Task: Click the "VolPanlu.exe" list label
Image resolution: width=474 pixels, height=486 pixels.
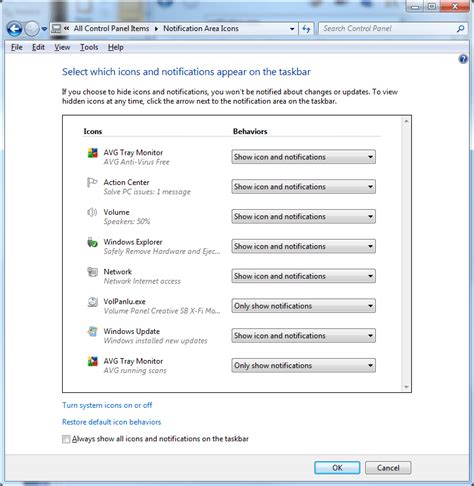Action: coord(125,302)
